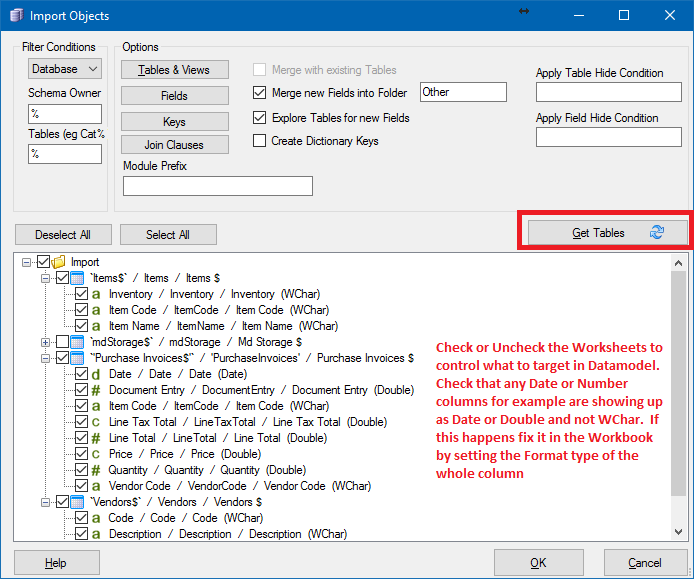694x579 pixels.
Task: Click the Date field 'd' type icon
Action: click(x=96, y=374)
